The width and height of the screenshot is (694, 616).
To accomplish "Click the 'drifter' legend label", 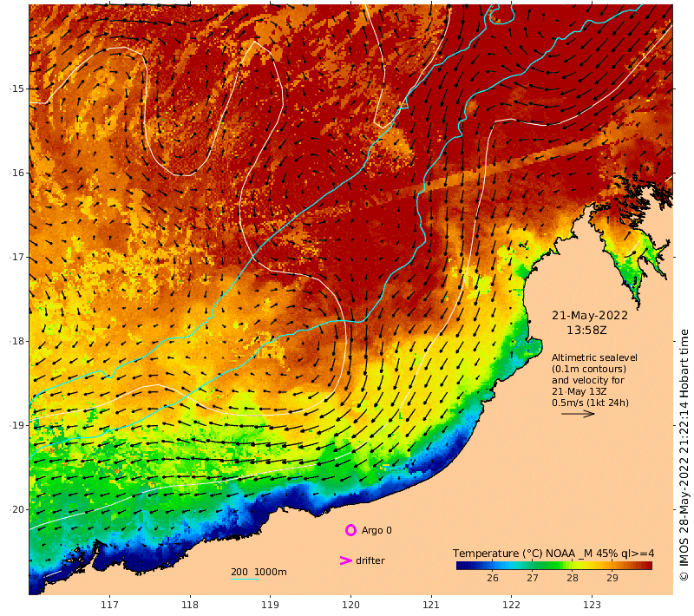I will tap(370, 560).
